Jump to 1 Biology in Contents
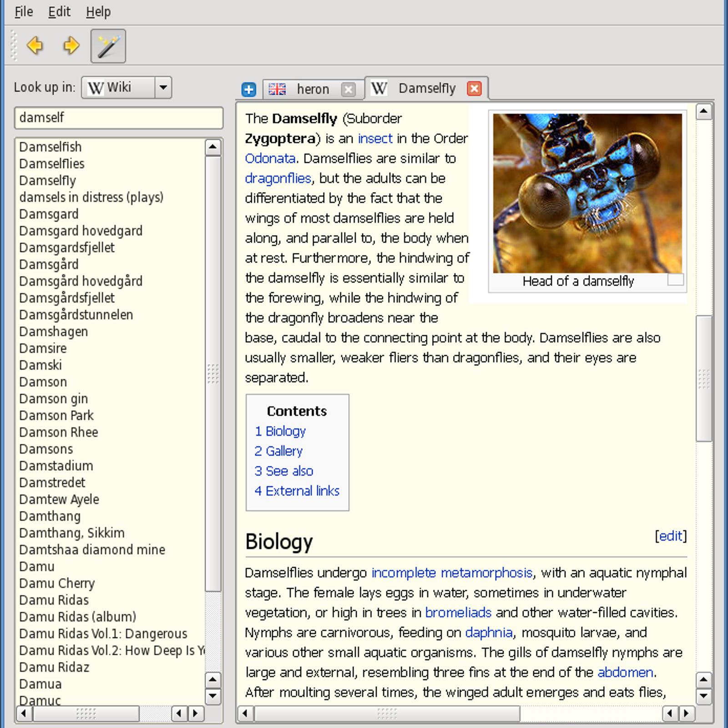 point(280,431)
